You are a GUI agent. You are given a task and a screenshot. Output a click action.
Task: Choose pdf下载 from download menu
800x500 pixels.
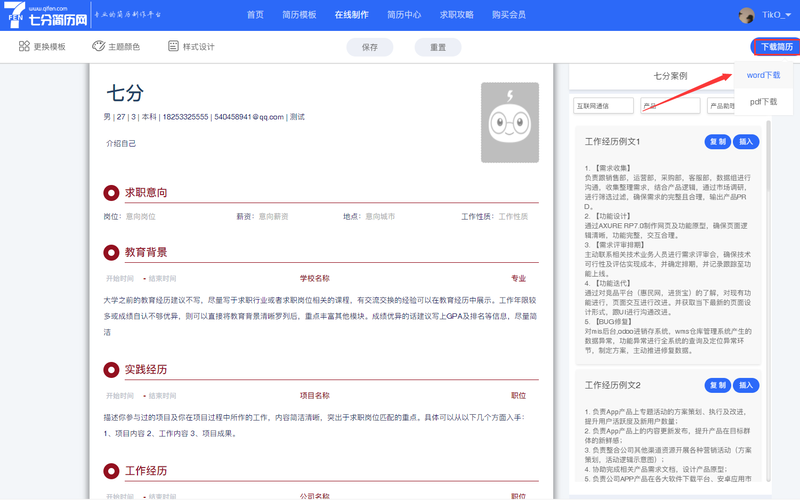click(763, 102)
